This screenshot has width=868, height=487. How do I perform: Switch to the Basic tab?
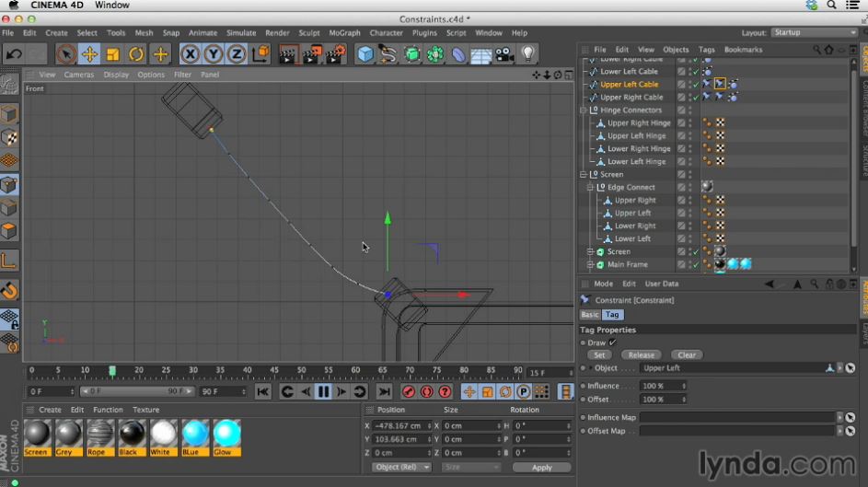tap(589, 314)
